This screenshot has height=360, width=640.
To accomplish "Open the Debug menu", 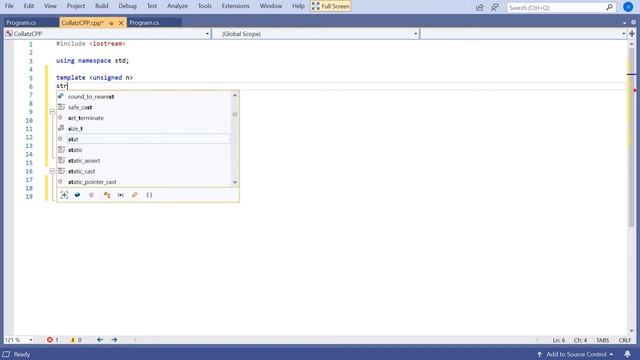I will coord(127,6).
